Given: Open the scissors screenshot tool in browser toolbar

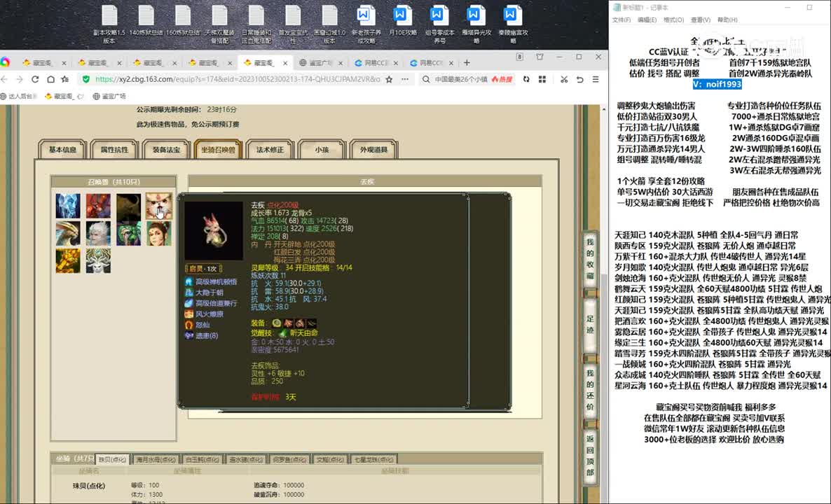Looking at the screenshot, I should [x=564, y=79].
